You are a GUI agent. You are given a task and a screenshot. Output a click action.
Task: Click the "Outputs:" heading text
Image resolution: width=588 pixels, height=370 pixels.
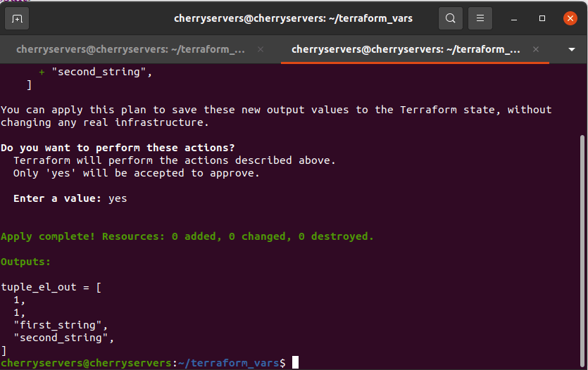(26, 262)
